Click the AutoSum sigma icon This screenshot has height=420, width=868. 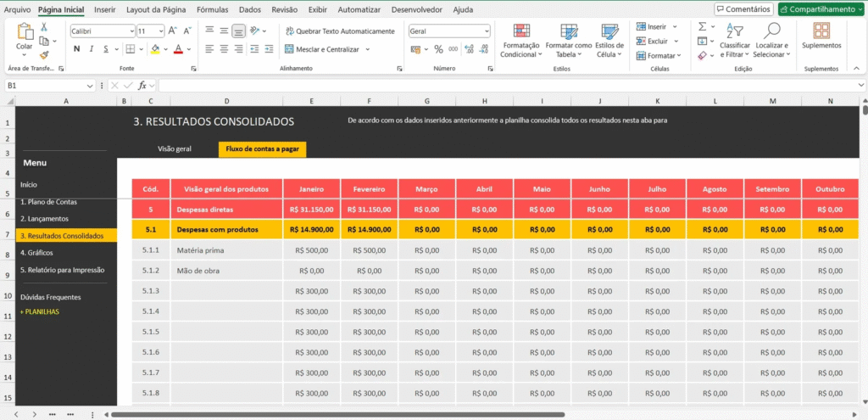tap(702, 26)
